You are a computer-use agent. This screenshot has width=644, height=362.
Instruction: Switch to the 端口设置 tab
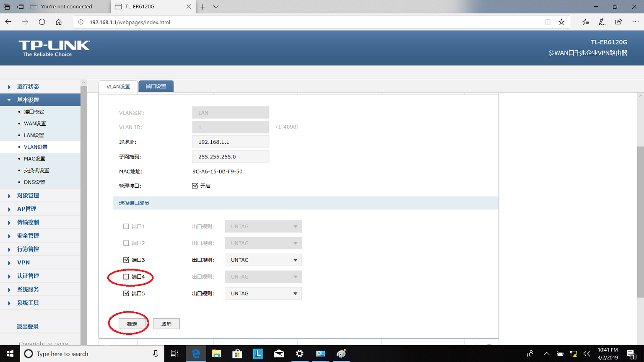(156, 86)
